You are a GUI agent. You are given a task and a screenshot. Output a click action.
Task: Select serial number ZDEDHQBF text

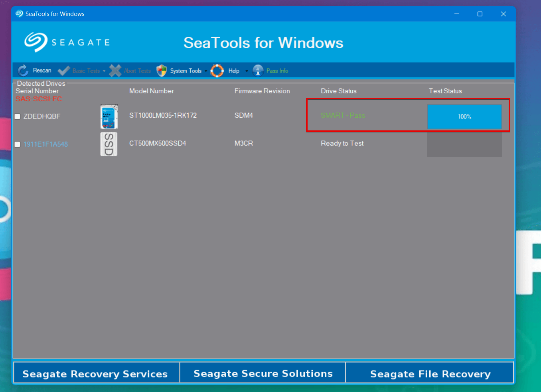[42, 116]
